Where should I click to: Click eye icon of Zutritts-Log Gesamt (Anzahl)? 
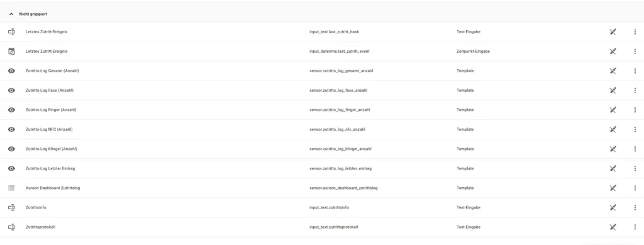[11, 70]
